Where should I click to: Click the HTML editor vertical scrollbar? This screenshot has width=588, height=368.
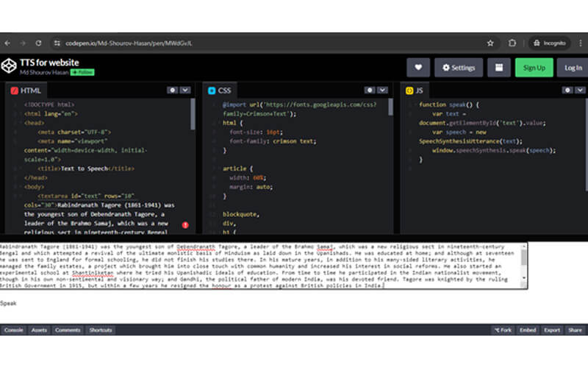(x=193, y=114)
